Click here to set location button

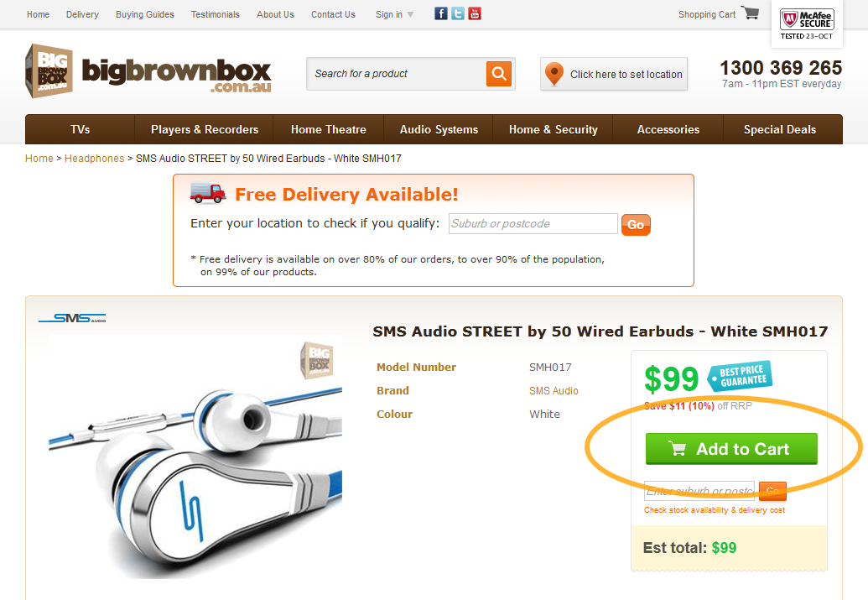pyautogui.click(x=614, y=74)
